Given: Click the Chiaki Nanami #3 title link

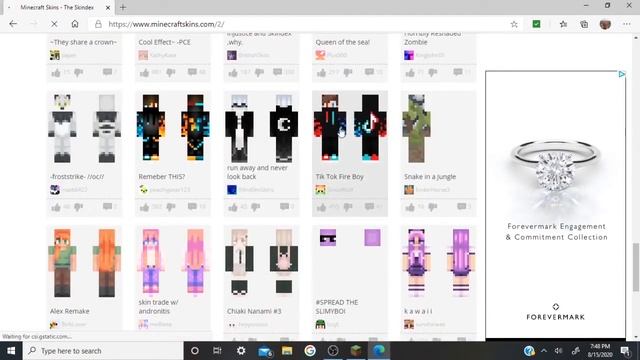Looking at the screenshot, I should pos(254,311).
